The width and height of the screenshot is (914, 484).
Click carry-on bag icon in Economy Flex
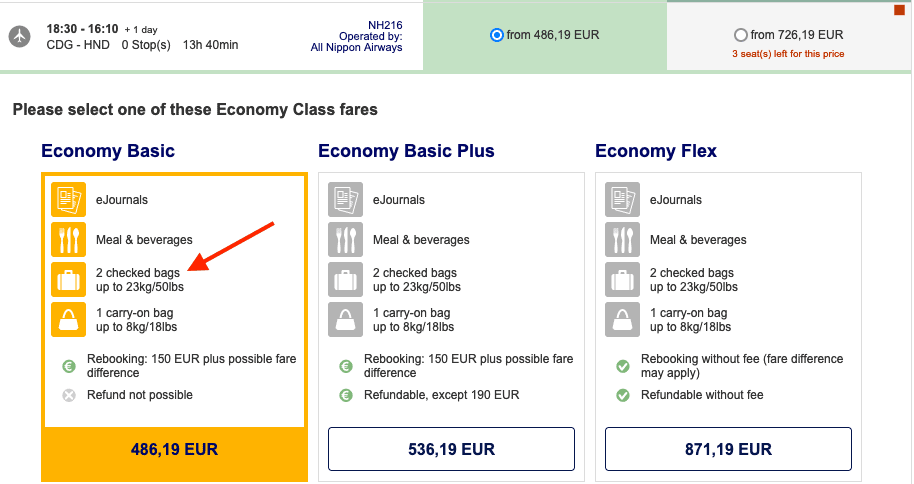pos(622,320)
